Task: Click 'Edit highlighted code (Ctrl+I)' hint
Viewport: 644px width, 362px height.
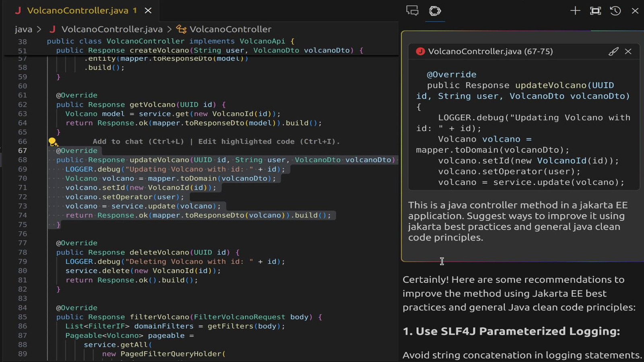Action: tap(269, 142)
